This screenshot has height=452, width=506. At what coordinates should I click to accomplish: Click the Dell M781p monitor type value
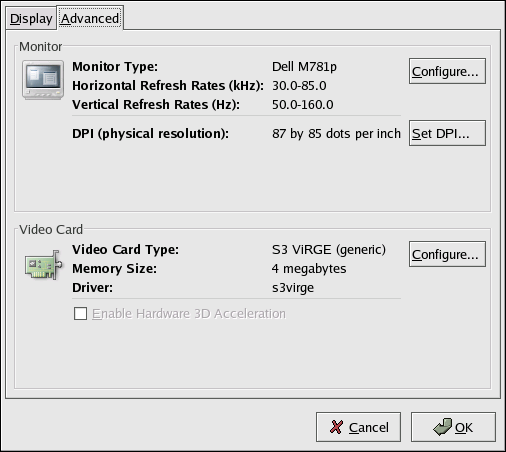click(304, 67)
